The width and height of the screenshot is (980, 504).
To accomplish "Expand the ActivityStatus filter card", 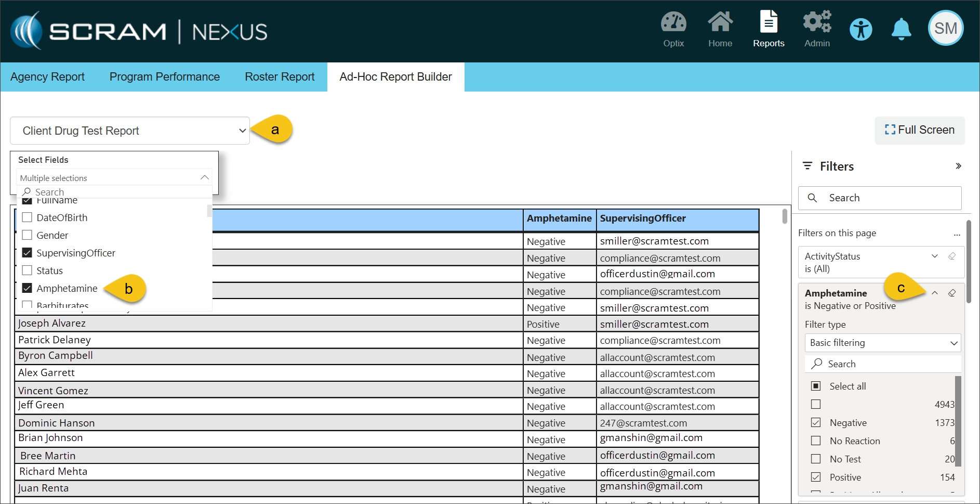I will (x=934, y=256).
